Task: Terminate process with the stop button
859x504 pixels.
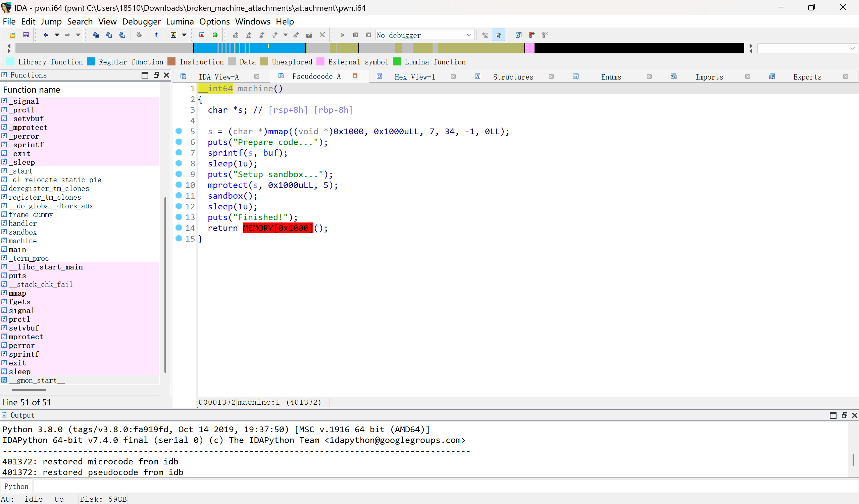Action: coord(369,35)
